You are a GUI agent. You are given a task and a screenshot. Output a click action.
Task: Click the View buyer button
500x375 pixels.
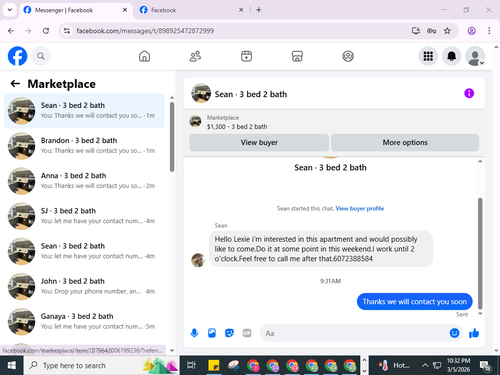pyautogui.click(x=259, y=142)
